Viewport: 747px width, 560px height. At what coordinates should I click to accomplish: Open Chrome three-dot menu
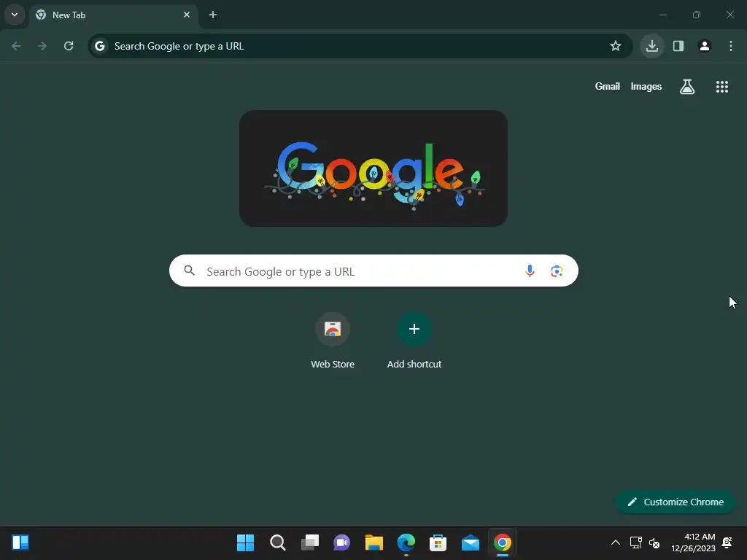[731, 46]
